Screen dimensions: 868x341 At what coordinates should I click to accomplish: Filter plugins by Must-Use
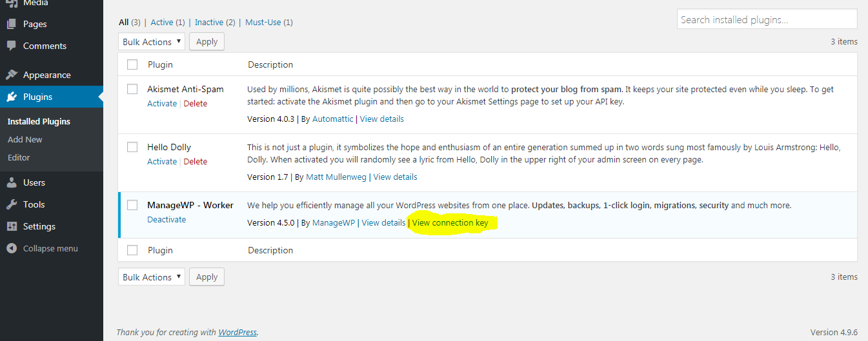(x=263, y=22)
